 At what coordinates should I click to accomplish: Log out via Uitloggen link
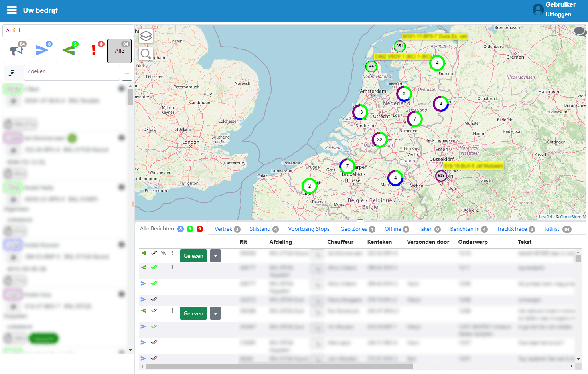pyautogui.click(x=558, y=14)
